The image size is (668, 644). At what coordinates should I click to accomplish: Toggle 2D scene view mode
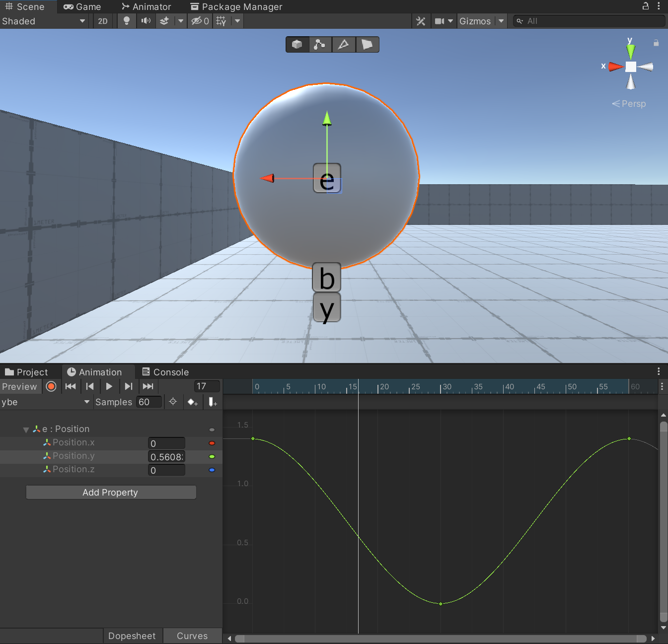click(103, 21)
